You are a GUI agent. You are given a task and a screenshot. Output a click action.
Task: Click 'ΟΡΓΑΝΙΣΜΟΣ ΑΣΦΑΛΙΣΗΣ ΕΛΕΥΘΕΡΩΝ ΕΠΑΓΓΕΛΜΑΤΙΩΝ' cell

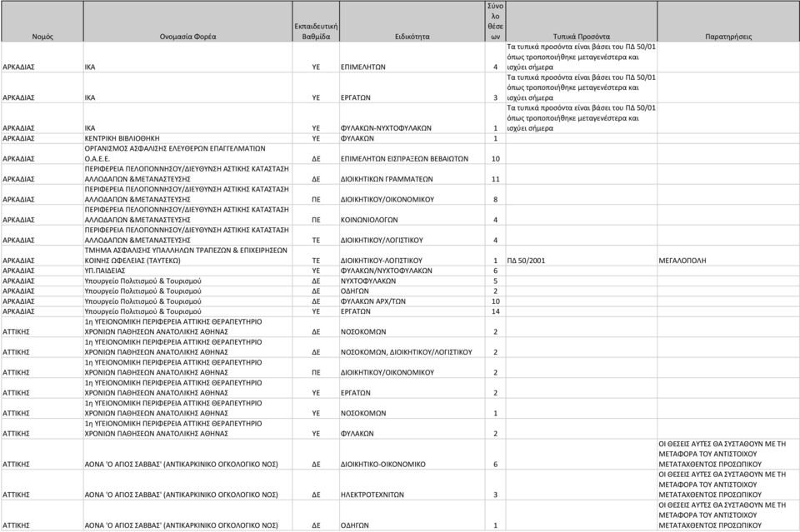187,154
